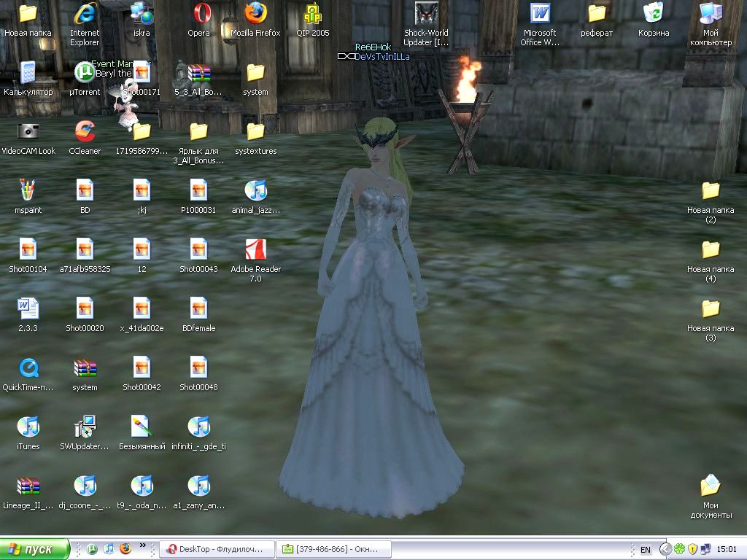747x560 pixels.
Task: Open Новая папка (2) folder
Action: (x=711, y=192)
